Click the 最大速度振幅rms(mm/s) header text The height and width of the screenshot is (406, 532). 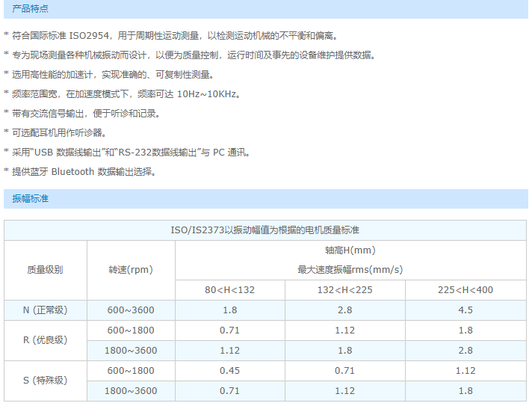click(x=350, y=270)
